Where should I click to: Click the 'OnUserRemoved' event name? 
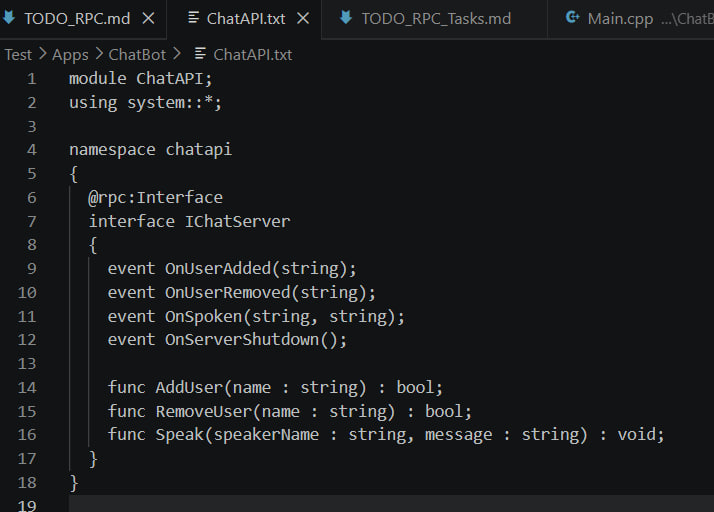[228, 292]
